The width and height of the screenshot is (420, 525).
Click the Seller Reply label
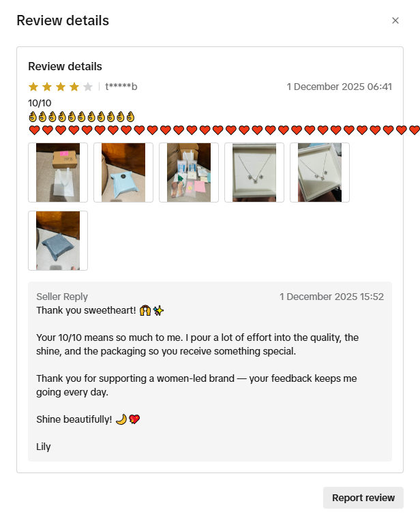point(62,297)
